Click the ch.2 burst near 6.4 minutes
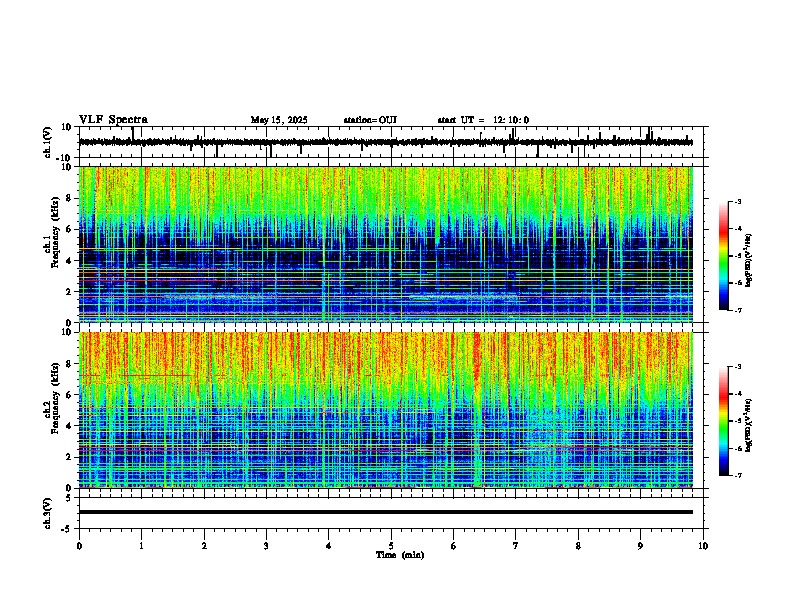This screenshot has height=612, width=792. pyautogui.click(x=477, y=409)
